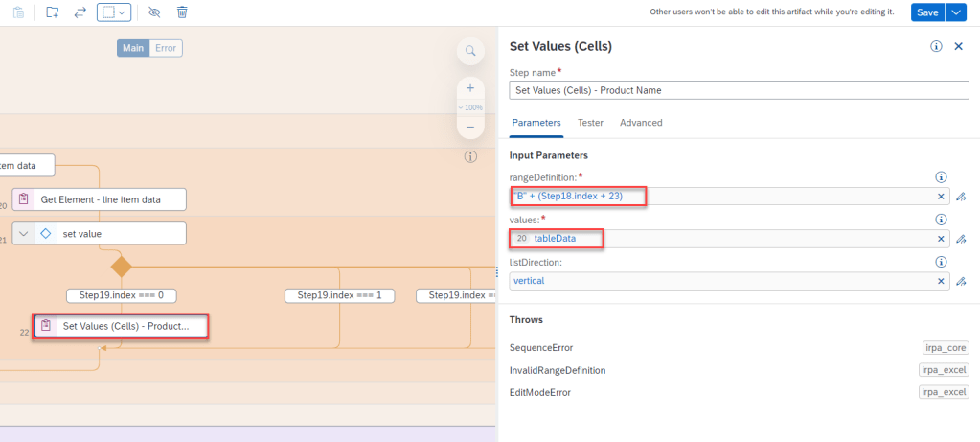Viewport: 980px width, 442px height.
Task: Click the Step name input field
Action: coord(739,90)
